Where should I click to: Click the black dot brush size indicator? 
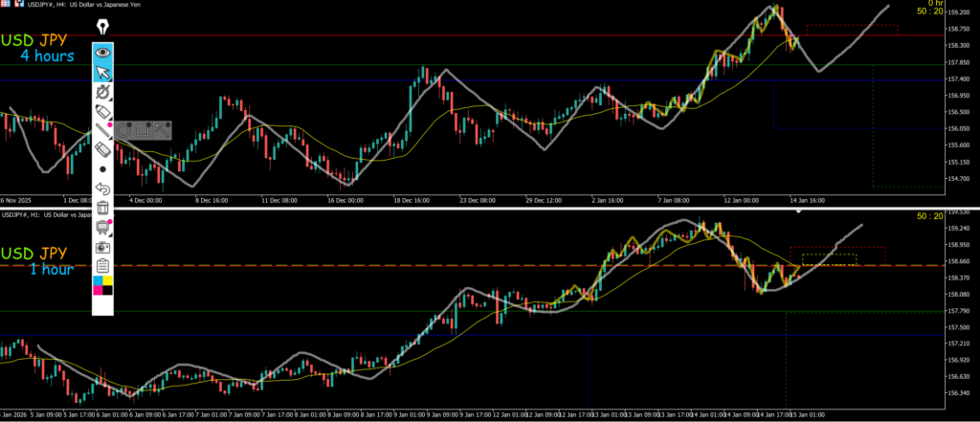[103, 169]
